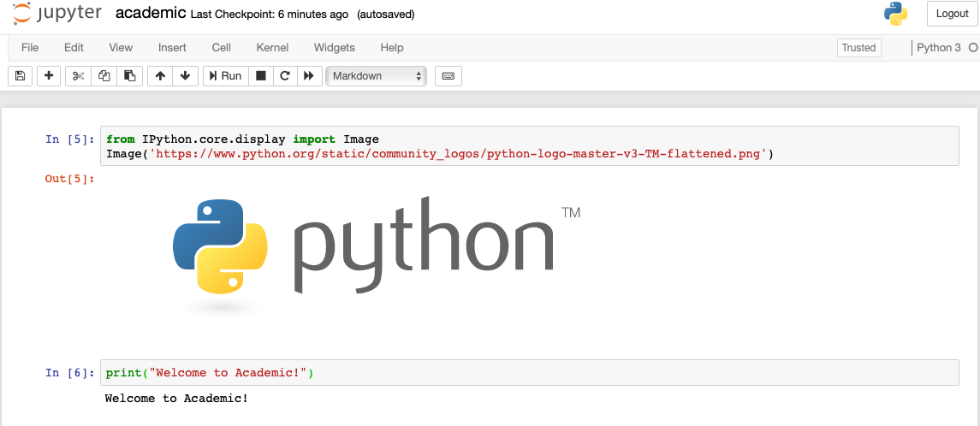Image resolution: width=980 pixels, height=426 pixels.
Task: Interrupt the kernel with stop icon
Action: click(x=261, y=76)
